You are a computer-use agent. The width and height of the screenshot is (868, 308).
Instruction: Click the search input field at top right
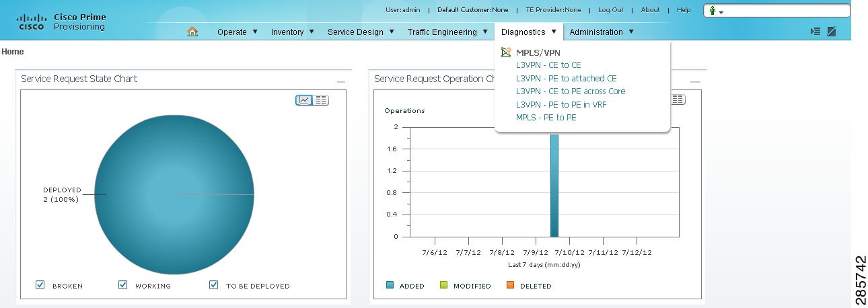[x=789, y=11]
